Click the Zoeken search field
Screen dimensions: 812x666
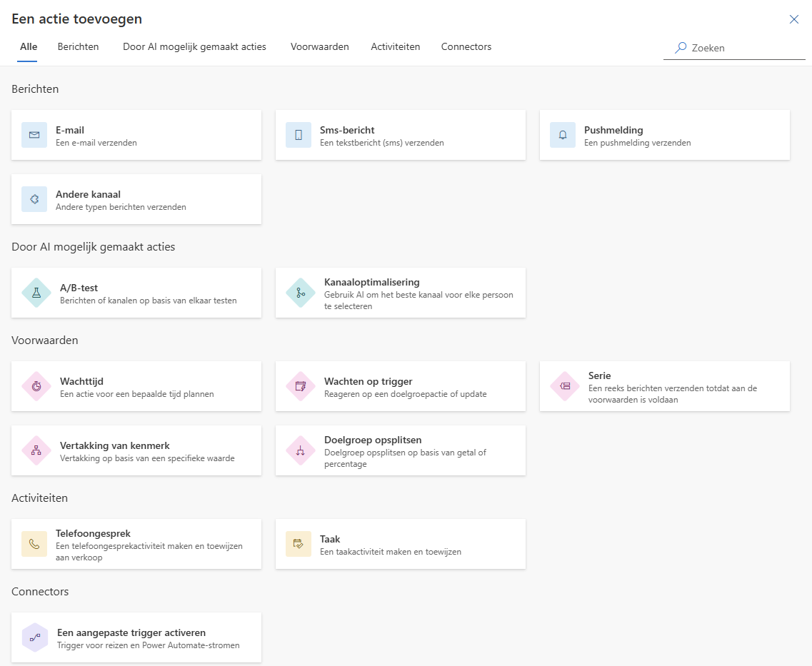[x=743, y=48]
